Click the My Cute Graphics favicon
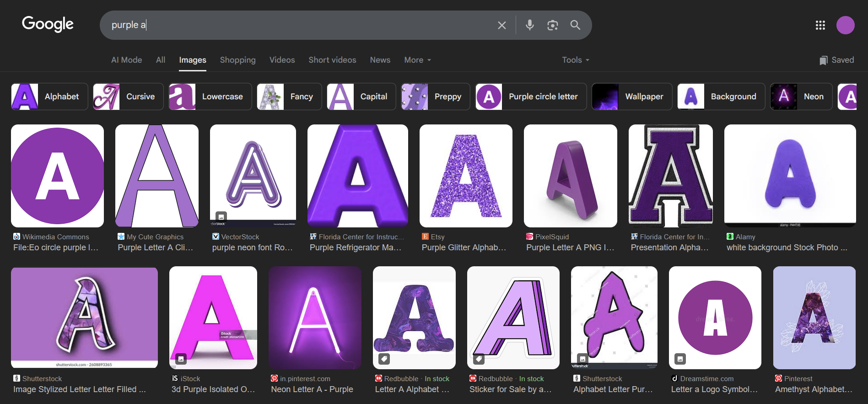Image resolution: width=868 pixels, height=404 pixels. [121, 237]
